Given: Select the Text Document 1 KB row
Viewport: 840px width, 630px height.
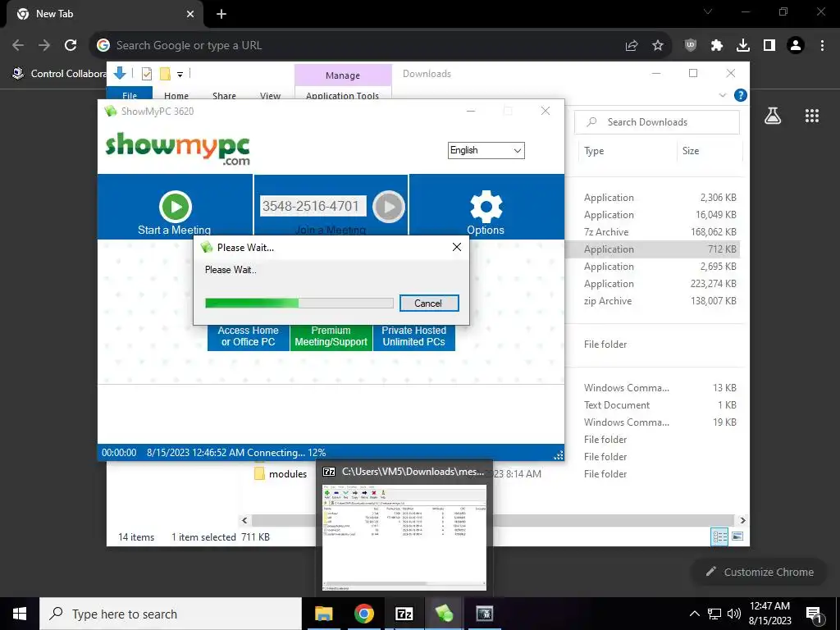Looking at the screenshot, I should pos(660,405).
